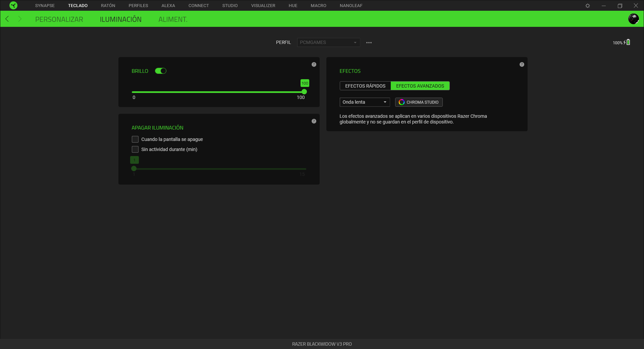Select the ILUMINACIÓN subtab
Image resolution: width=644 pixels, height=349 pixels.
(x=121, y=19)
